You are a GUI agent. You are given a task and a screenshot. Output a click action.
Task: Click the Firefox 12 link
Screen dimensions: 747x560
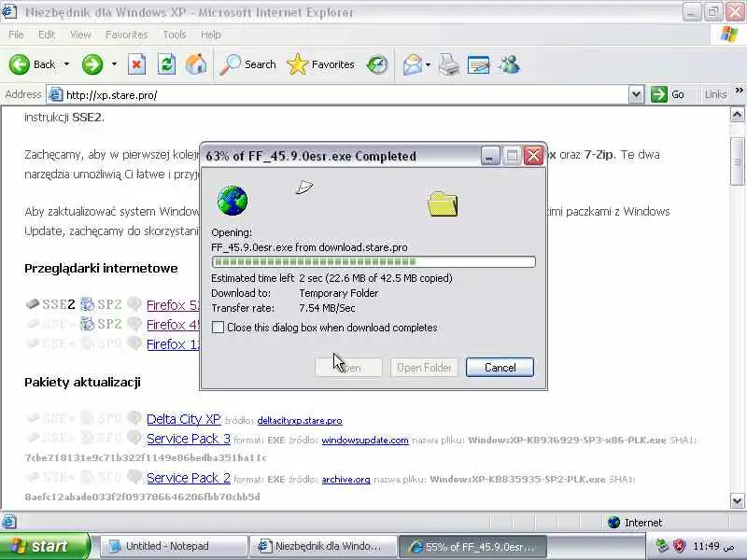point(173,343)
